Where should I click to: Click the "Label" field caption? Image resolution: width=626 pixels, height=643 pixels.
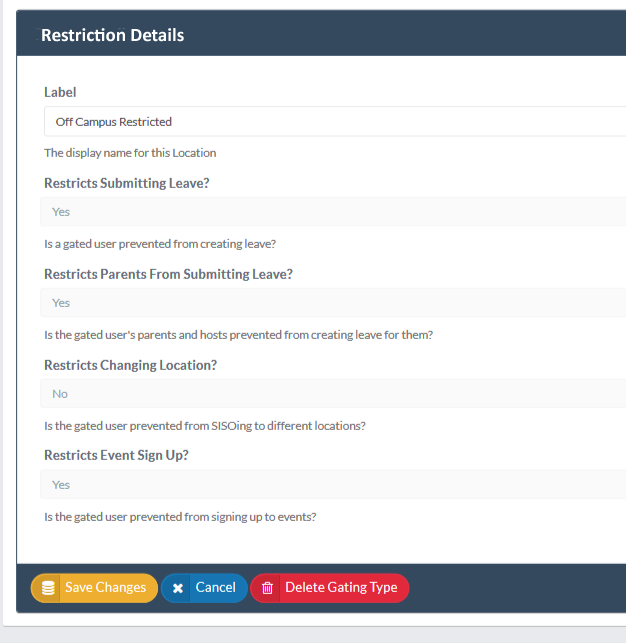click(x=60, y=92)
